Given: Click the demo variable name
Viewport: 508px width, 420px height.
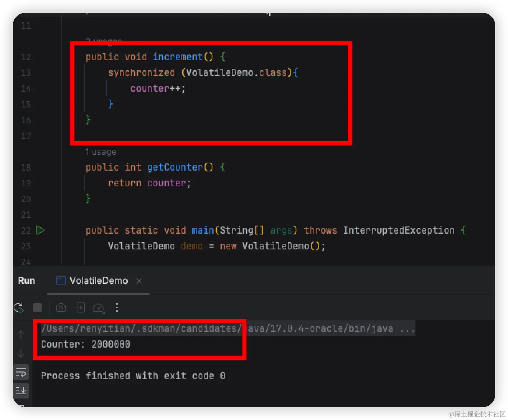Looking at the screenshot, I should 192,246.
